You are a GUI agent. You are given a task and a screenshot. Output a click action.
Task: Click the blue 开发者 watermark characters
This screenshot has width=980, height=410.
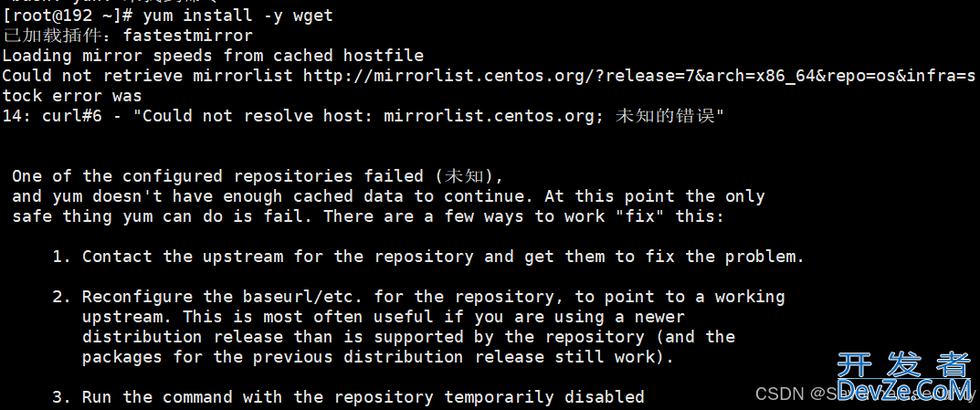point(904,365)
